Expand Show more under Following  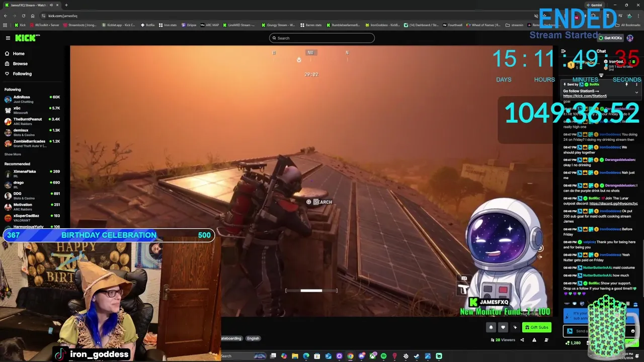pos(13,154)
